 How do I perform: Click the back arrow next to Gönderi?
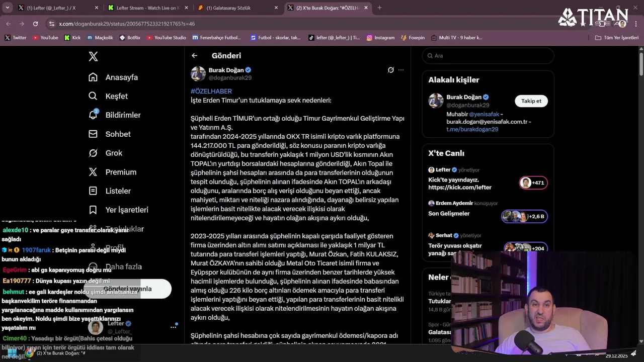pyautogui.click(x=195, y=56)
